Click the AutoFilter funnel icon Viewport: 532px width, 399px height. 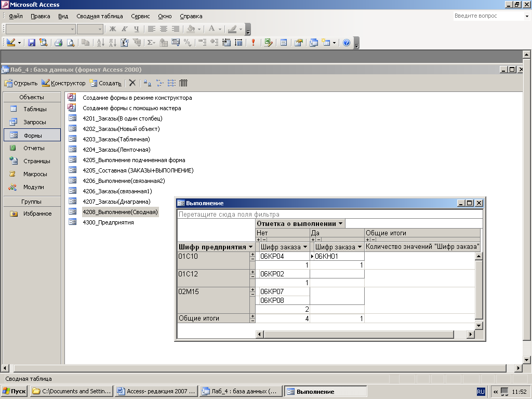[x=125, y=43]
